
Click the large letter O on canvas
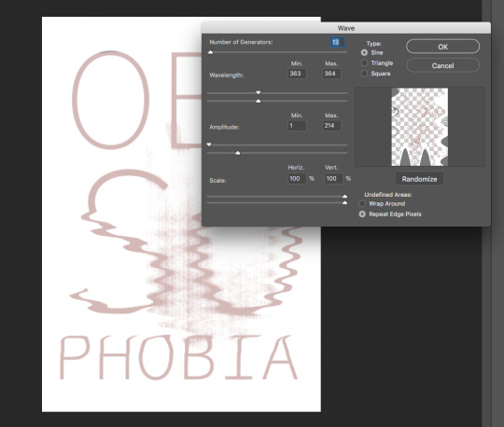tap(110, 100)
